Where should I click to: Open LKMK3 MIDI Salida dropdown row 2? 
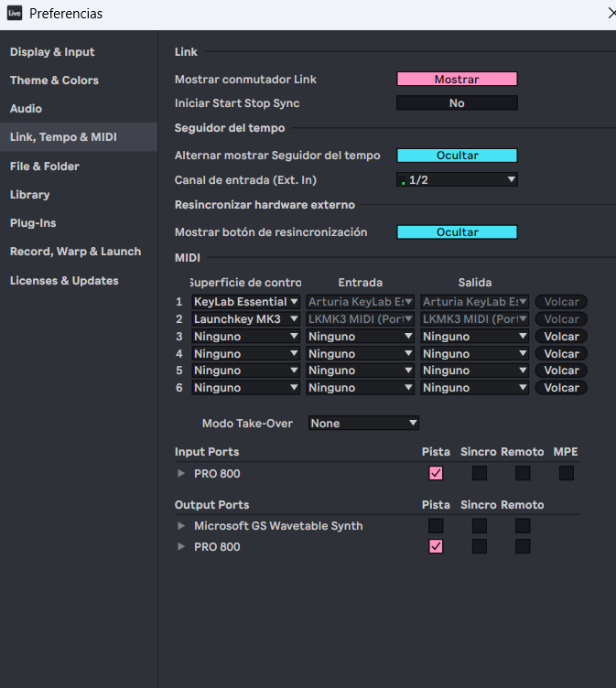click(475, 319)
